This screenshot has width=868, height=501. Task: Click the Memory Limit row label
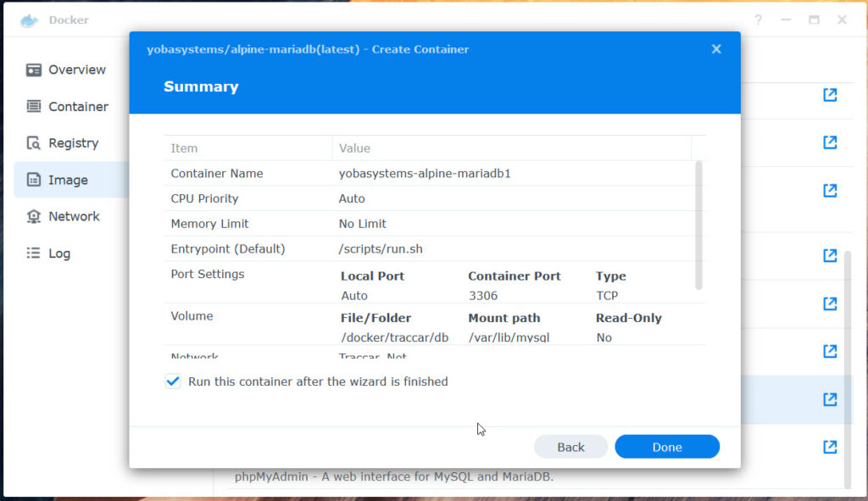coord(210,224)
